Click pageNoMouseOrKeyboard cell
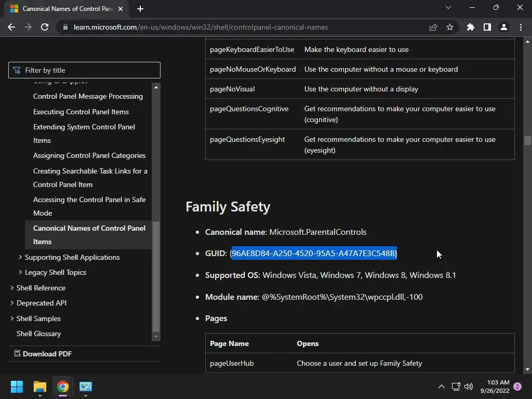532x399 pixels. point(253,69)
